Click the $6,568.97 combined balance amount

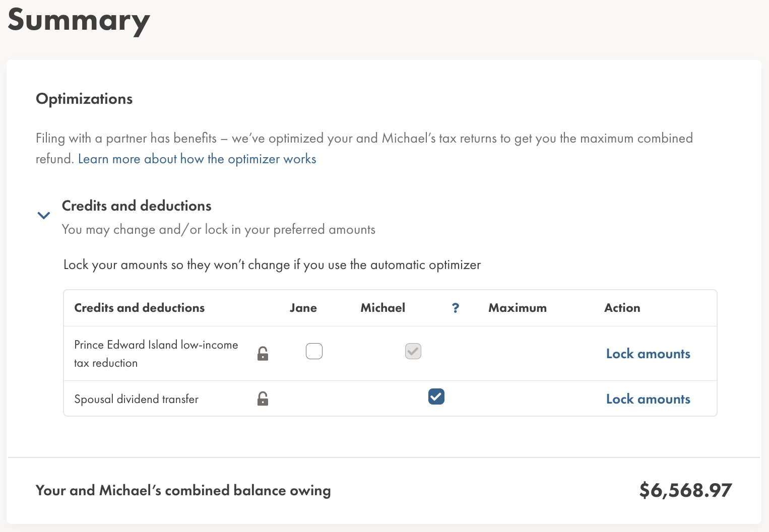[x=685, y=490]
